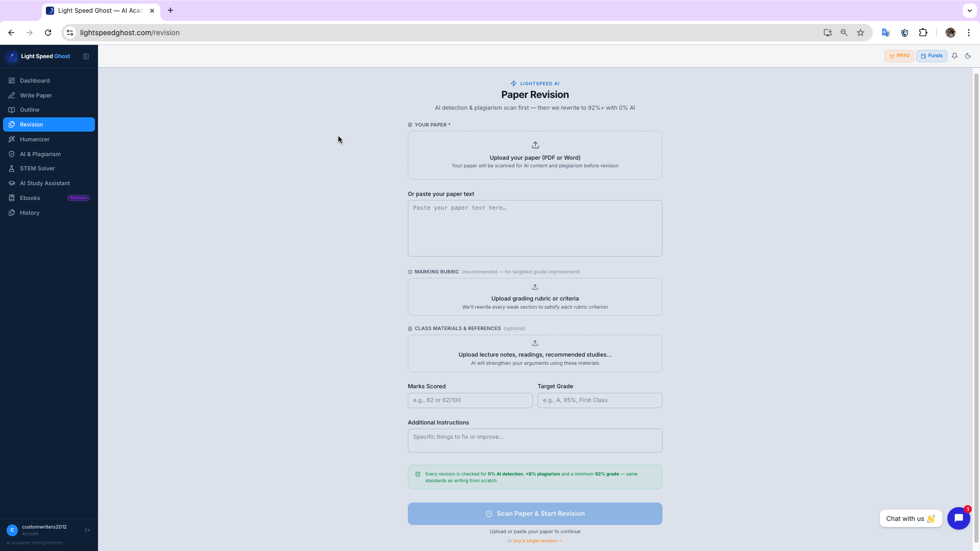Click the Light Speed Ghost logo
This screenshot has height=551, width=980.
(x=12, y=56)
